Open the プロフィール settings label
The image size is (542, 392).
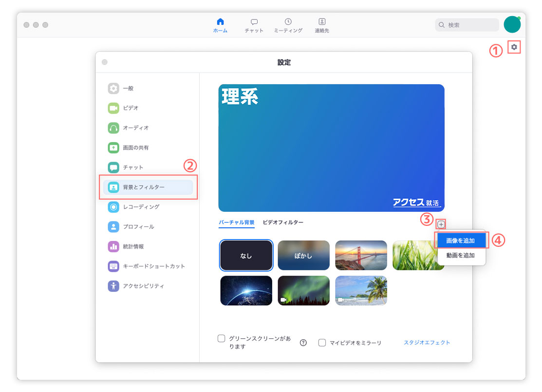[x=139, y=227]
